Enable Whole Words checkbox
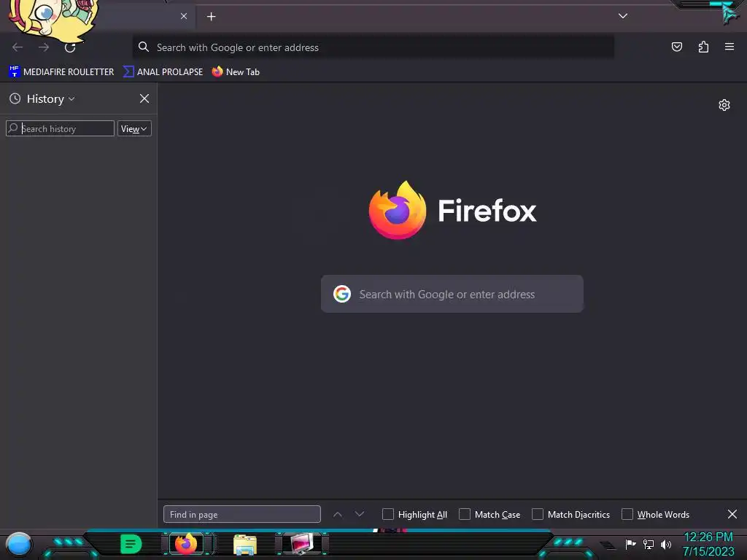 (627, 514)
